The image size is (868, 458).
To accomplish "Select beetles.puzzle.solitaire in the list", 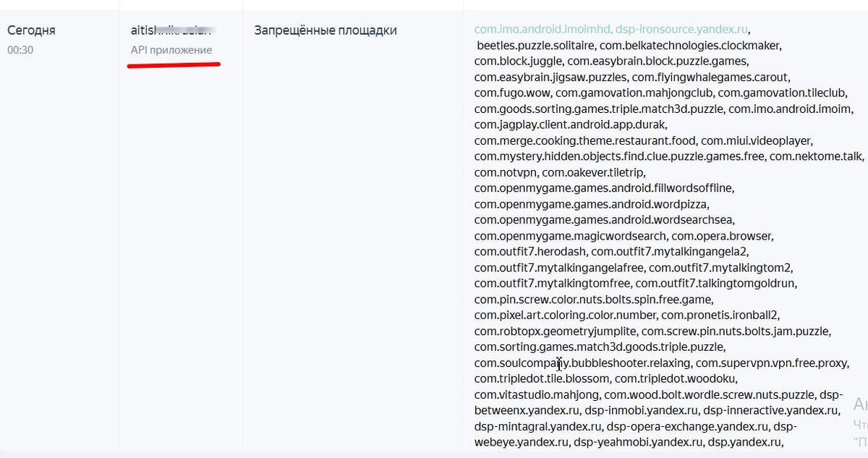I will [x=535, y=46].
